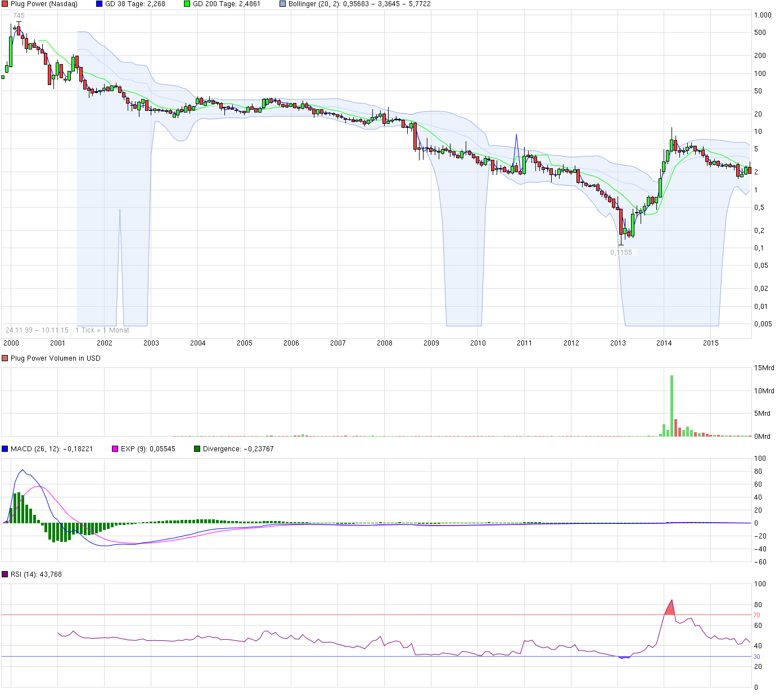Click the '-60' MACD axis label
The width and height of the screenshot is (784, 696).
coord(760,562)
